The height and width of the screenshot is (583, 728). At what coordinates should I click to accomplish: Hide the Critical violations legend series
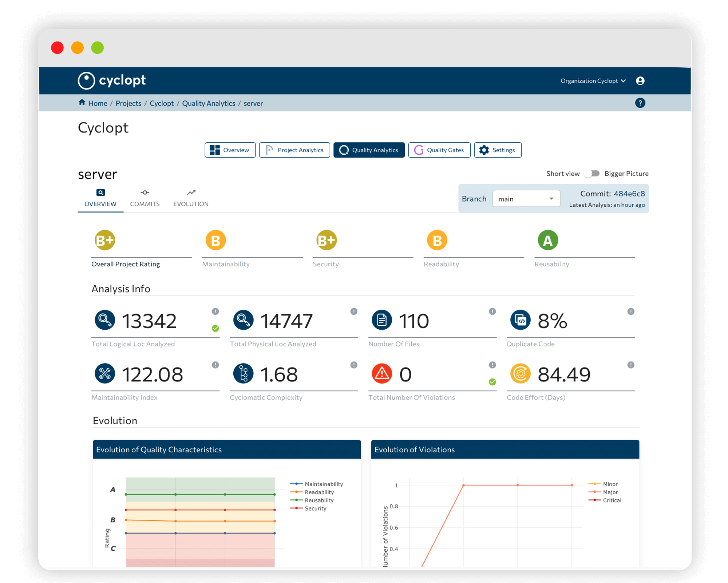[x=612, y=500]
